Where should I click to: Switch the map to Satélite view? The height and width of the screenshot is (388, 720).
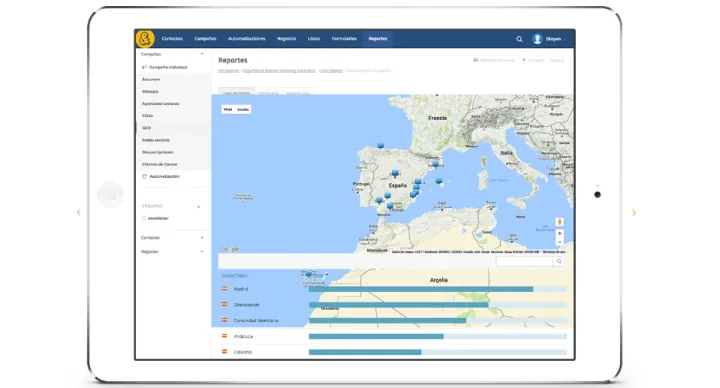(x=243, y=109)
